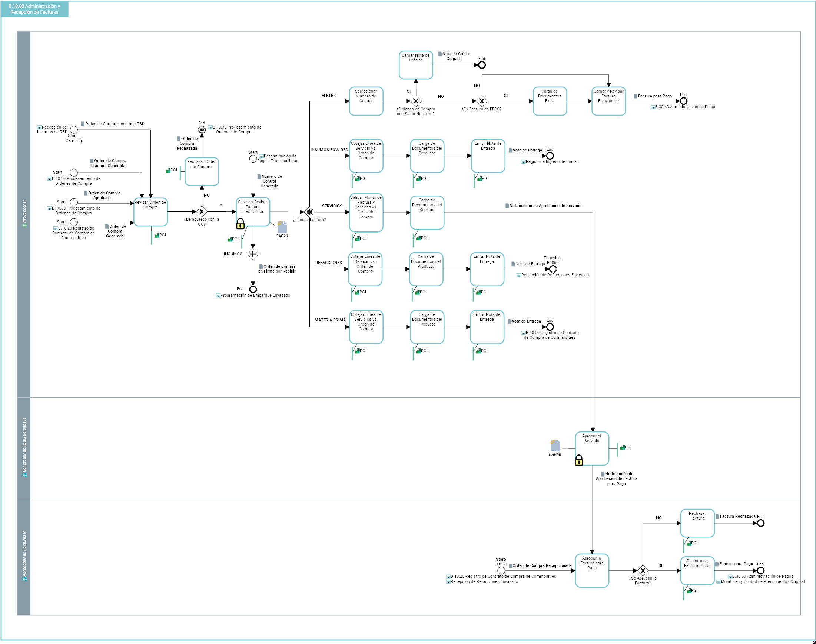Open the Recepción de Refacciones Envasado link near Throwing-B1060

553,275
